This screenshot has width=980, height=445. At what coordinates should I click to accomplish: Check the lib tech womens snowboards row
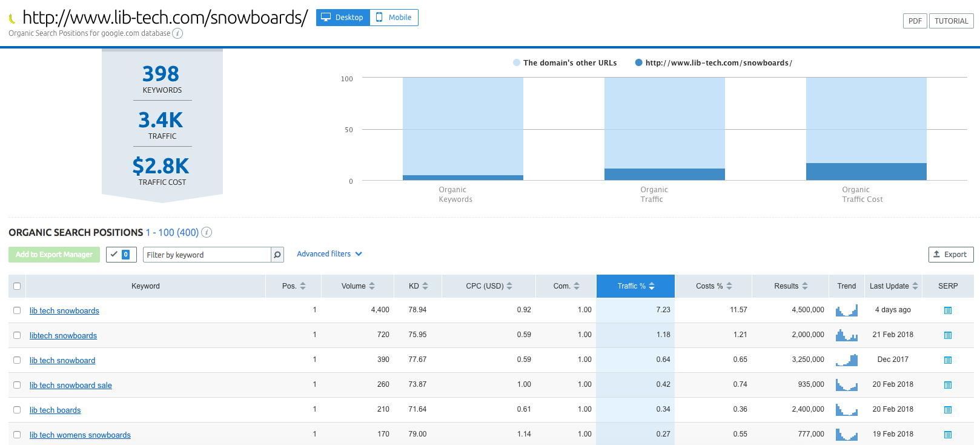pyautogui.click(x=17, y=435)
